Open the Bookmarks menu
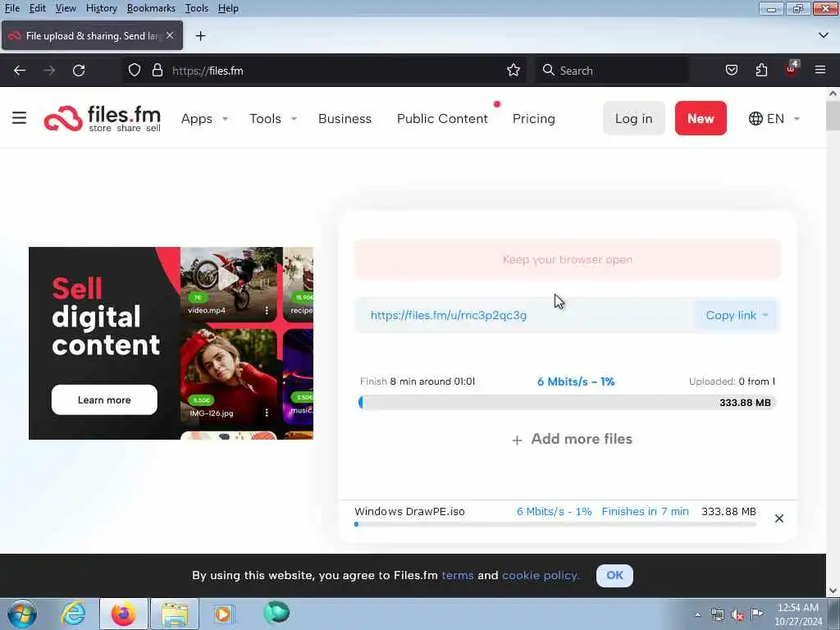This screenshot has height=630, width=840. point(151,8)
